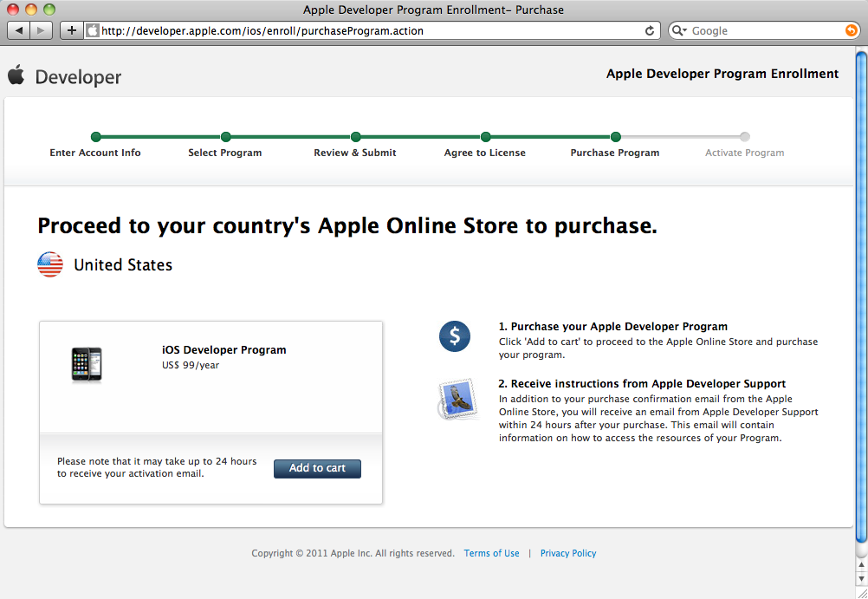868x599 pixels.
Task: Click the 'US$ 99/year' price text
Action: pyautogui.click(x=191, y=365)
